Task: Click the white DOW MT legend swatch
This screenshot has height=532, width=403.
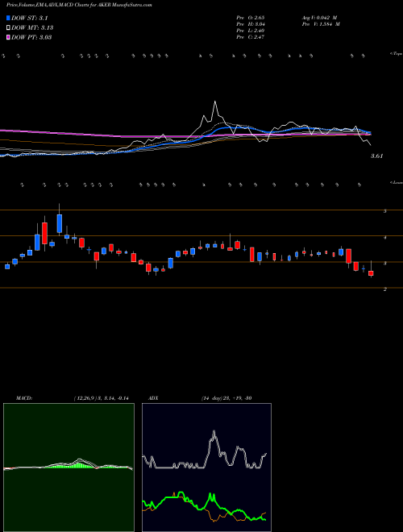Action: [8, 28]
